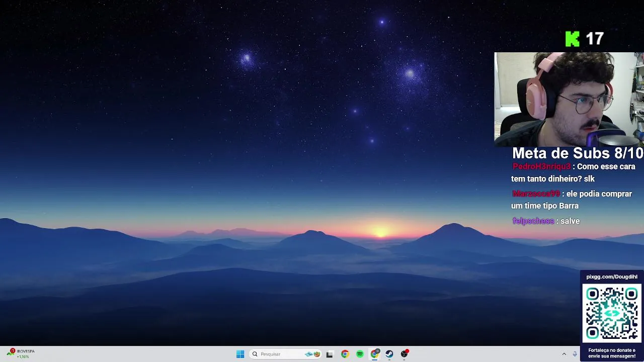Click the 'Meta de Subs 8/10' text
Viewport: 644px width, 362px height.
tap(578, 153)
